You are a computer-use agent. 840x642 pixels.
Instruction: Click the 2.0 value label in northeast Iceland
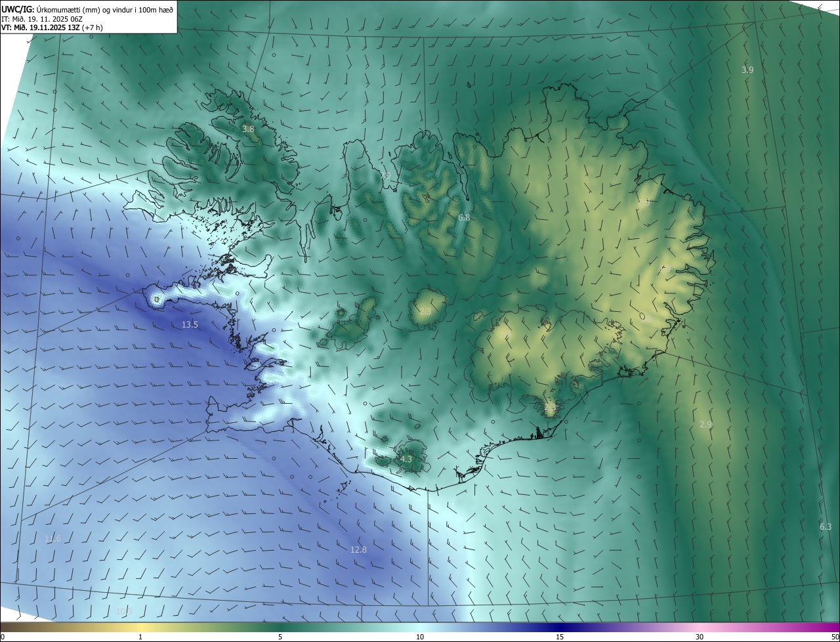point(643,203)
